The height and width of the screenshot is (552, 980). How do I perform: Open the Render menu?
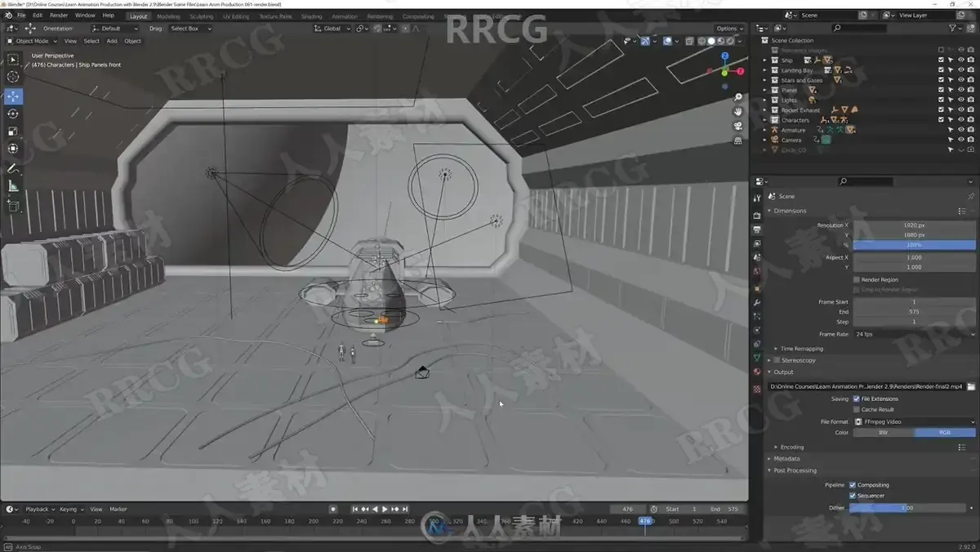tap(59, 16)
